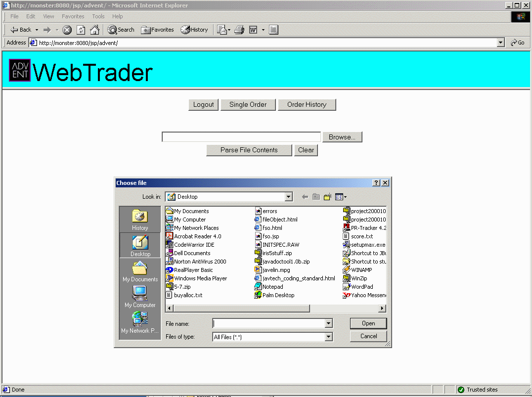This screenshot has width=532, height=397.
Task: Open the Favorites menu
Action: click(x=73, y=16)
